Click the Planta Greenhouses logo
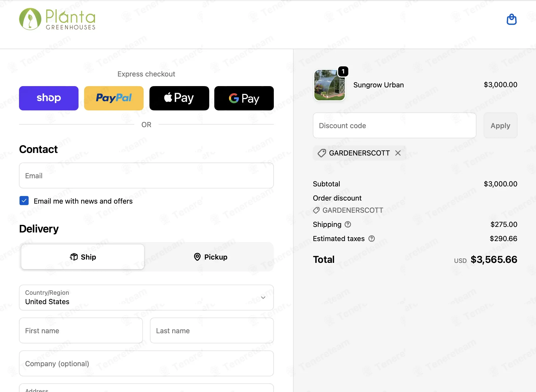The width and height of the screenshot is (536, 392). pyautogui.click(x=57, y=19)
